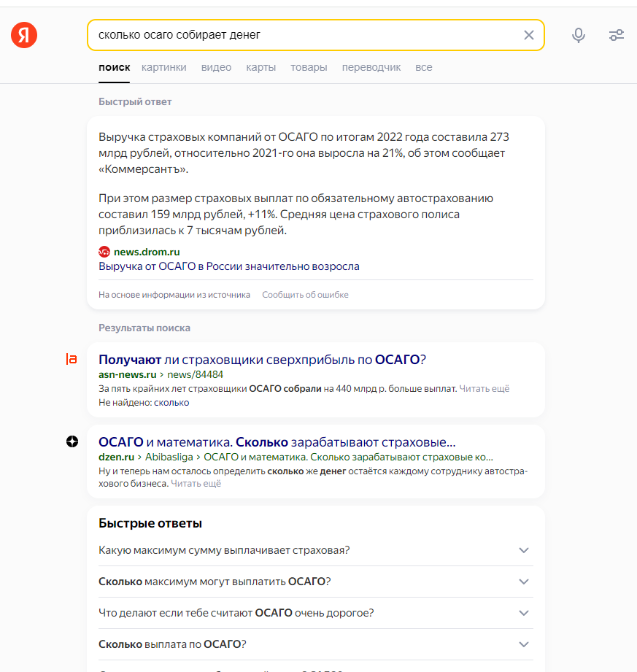This screenshot has height=672, width=637.
Task: Click quick answer text about 273 млрд рублей
Action: [304, 153]
